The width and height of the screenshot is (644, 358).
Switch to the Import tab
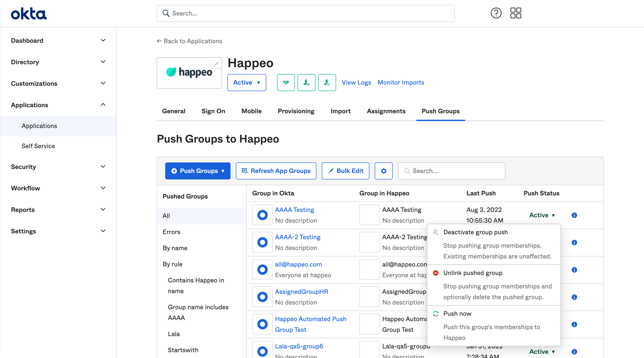tap(341, 111)
